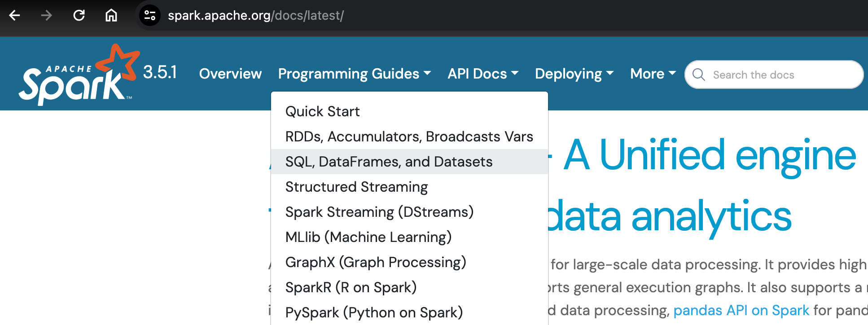Reload the page with the refresh icon
The image size is (868, 325).
79,16
